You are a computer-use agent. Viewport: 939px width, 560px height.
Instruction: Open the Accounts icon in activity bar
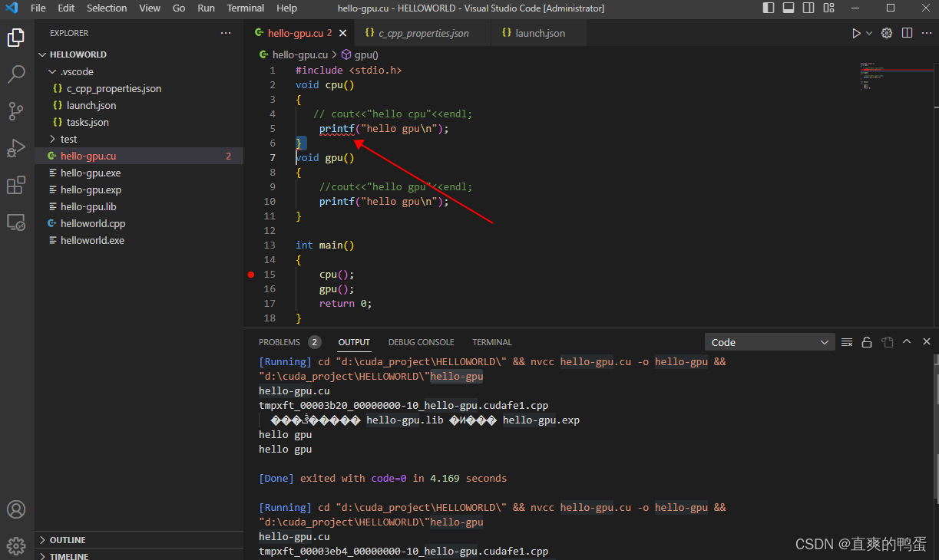pyautogui.click(x=16, y=509)
